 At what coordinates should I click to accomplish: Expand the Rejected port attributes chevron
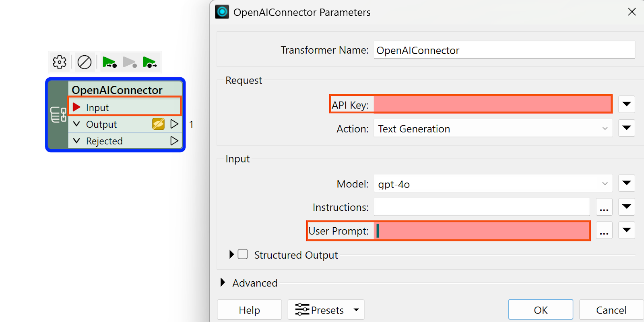pyautogui.click(x=76, y=141)
